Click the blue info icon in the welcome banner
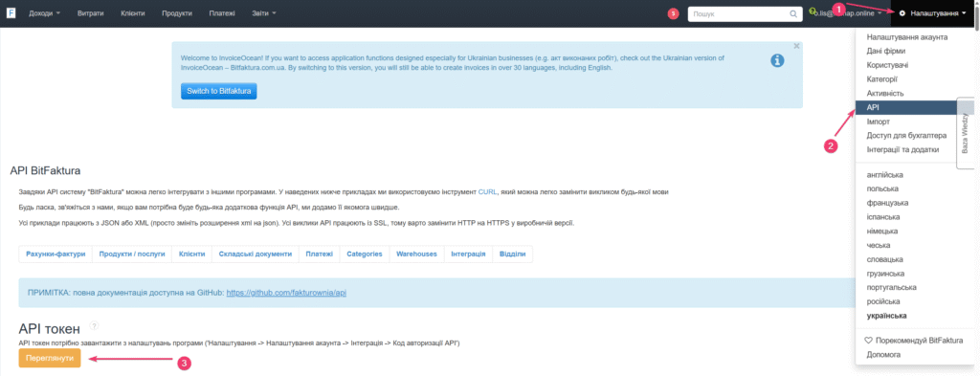 click(x=777, y=60)
